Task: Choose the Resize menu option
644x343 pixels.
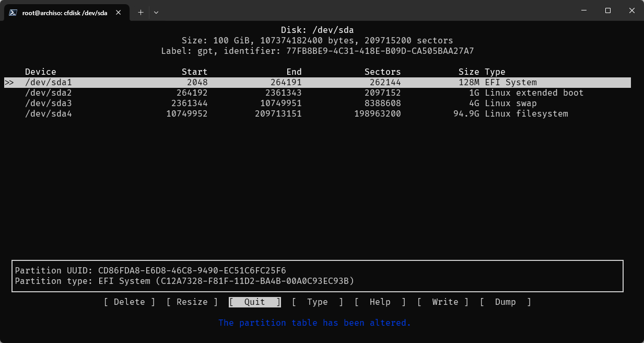Action: (192, 302)
